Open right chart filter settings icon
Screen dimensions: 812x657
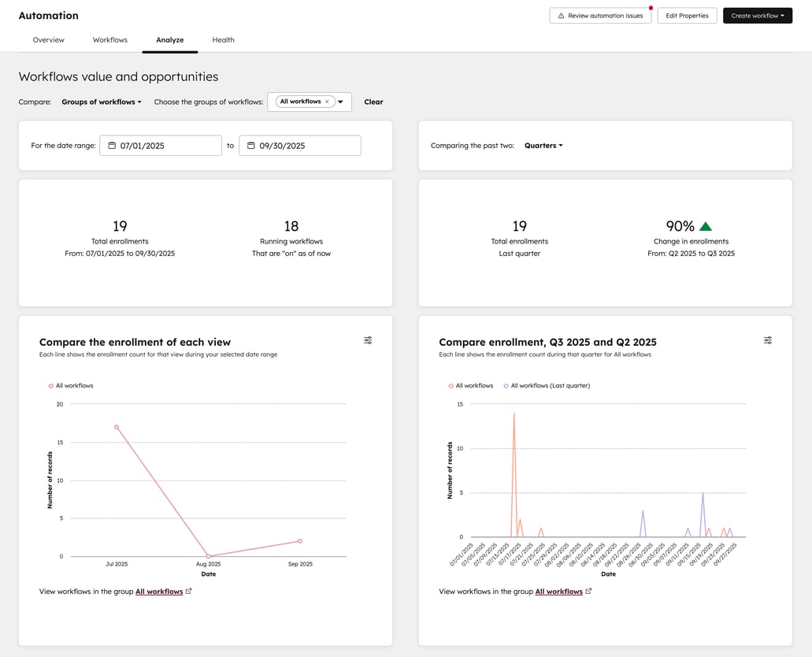[x=768, y=340]
